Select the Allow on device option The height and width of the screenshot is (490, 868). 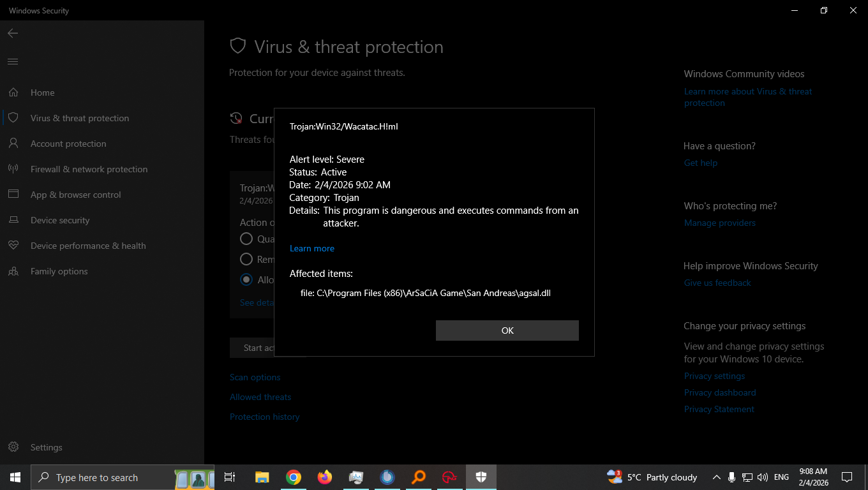(x=246, y=279)
